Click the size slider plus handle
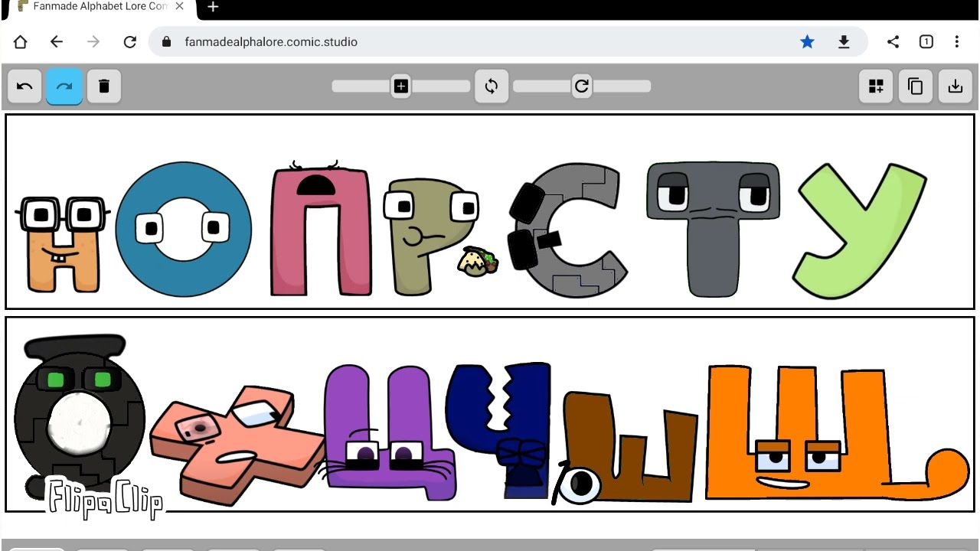Image resolution: width=980 pixels, height=551 pixels. [400, 86]
